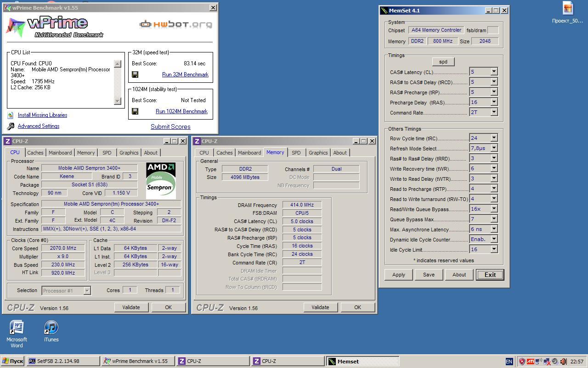Switch to the About tab in right CPU-Z window
Screen dimensions: 588x368
(340, 153)
